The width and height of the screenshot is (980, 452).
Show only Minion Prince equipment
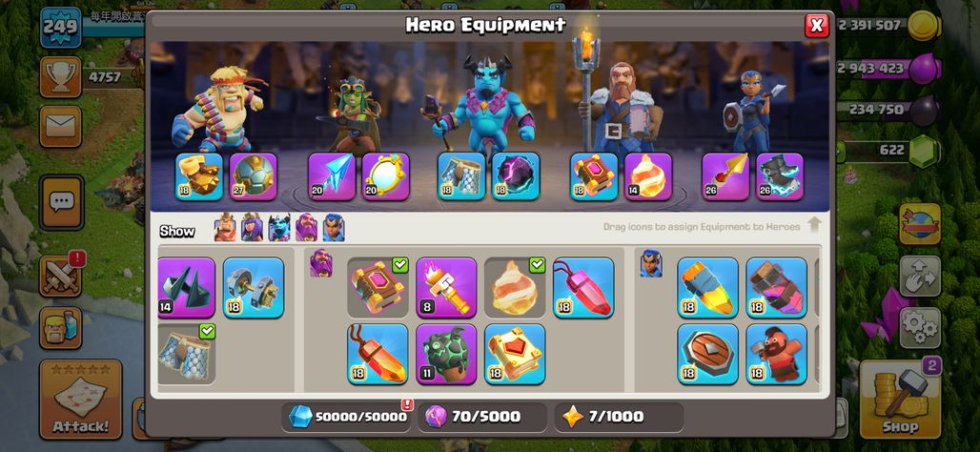coord(278,229)
